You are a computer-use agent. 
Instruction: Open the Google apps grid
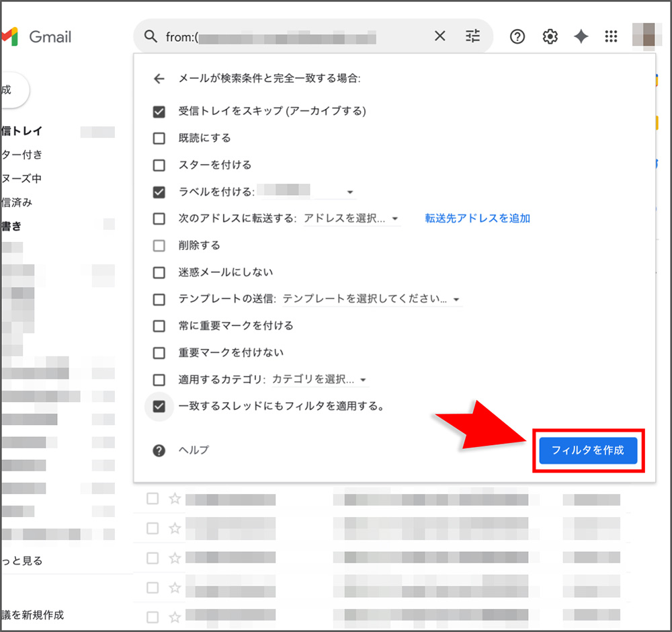611,36
